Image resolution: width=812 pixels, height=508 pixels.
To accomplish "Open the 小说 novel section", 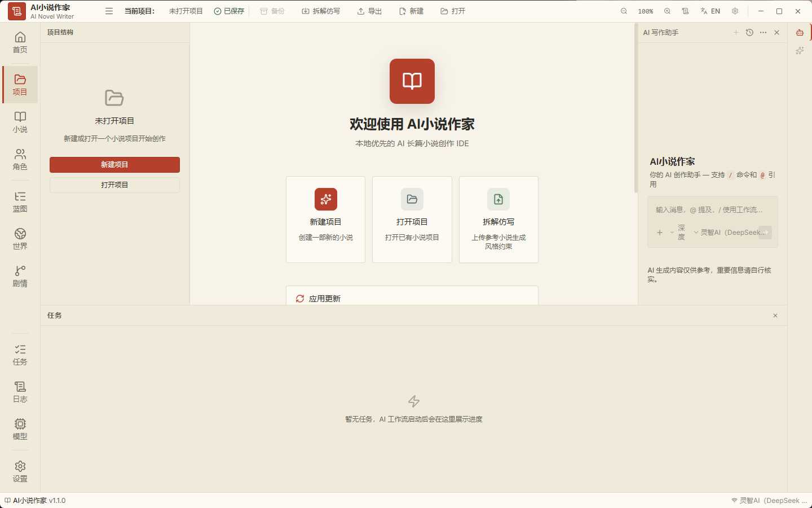I will point(20,122).
